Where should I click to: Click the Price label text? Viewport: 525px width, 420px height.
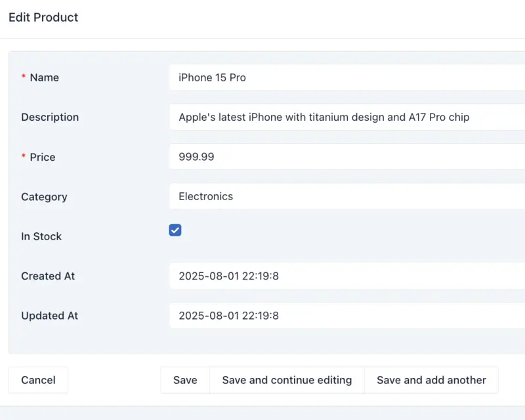pos(43,157)
